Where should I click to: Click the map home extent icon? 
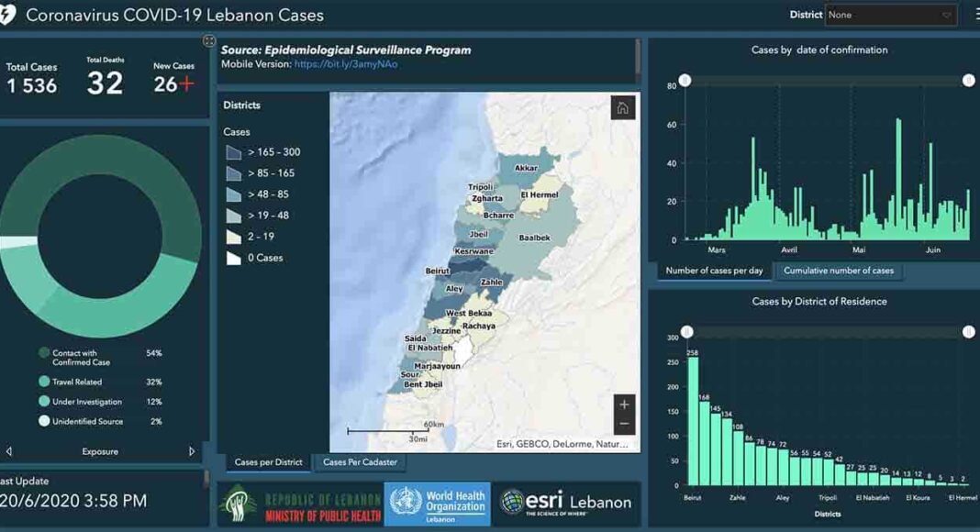[x=623, y=108]
